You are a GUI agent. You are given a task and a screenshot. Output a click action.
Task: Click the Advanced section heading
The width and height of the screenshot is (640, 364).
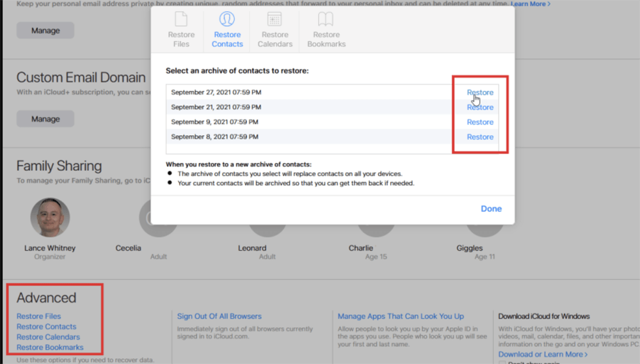pos(46,297)
